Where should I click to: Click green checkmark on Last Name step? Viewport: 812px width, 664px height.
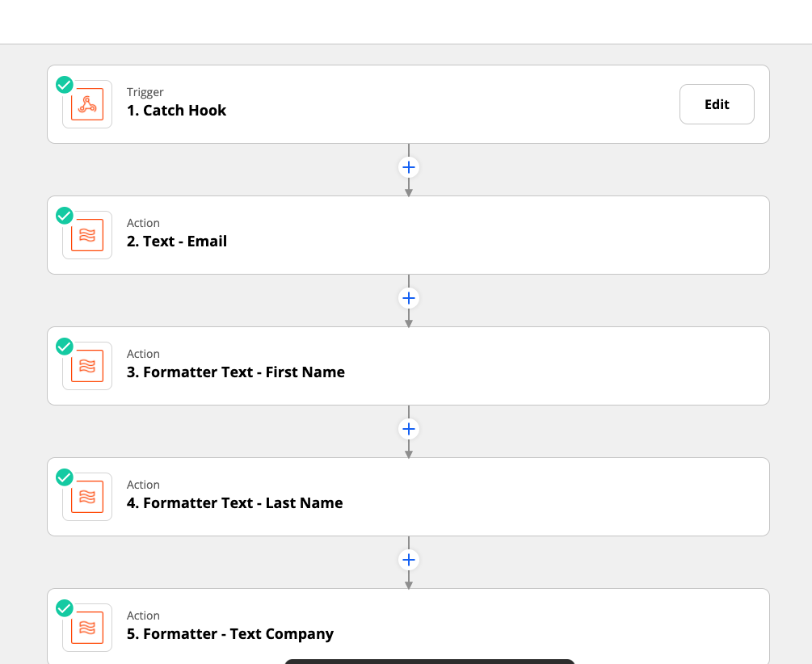click(x=65, y=477)
